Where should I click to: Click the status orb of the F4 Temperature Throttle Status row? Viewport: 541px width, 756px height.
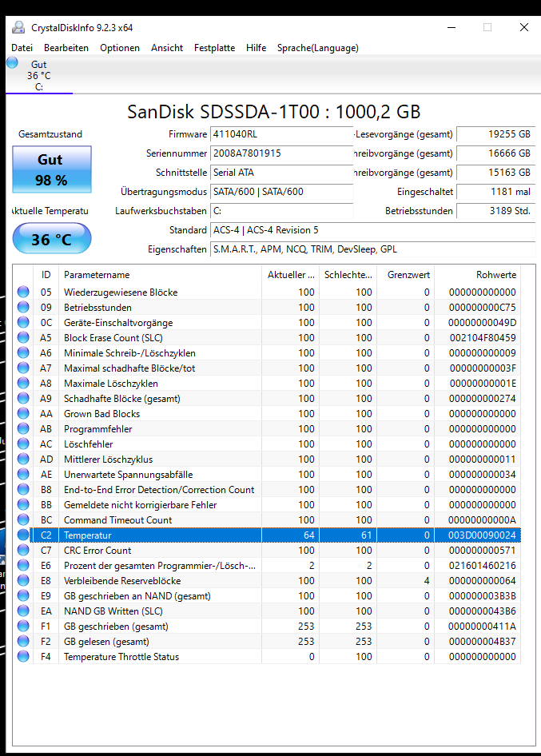click(x=23, y=656)
